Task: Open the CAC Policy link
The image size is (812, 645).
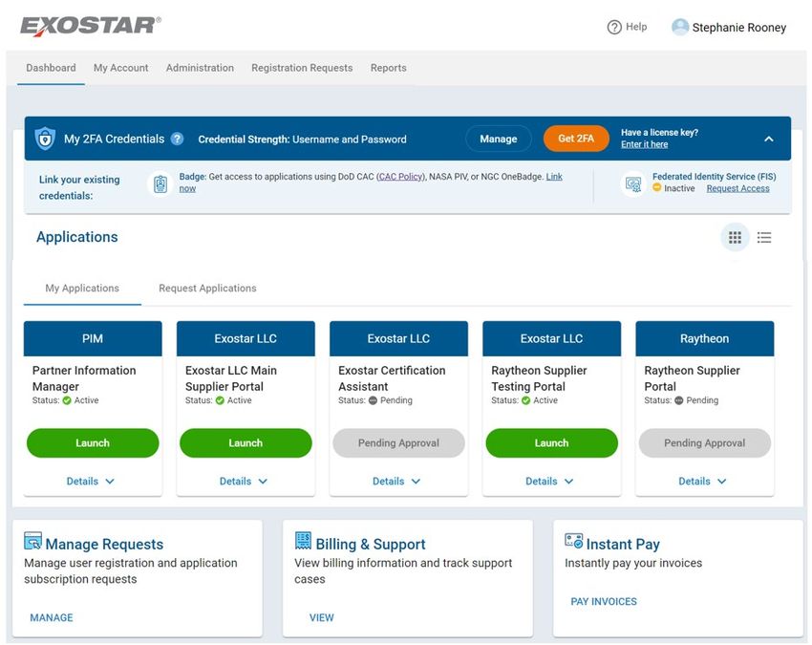Action: 400,177
